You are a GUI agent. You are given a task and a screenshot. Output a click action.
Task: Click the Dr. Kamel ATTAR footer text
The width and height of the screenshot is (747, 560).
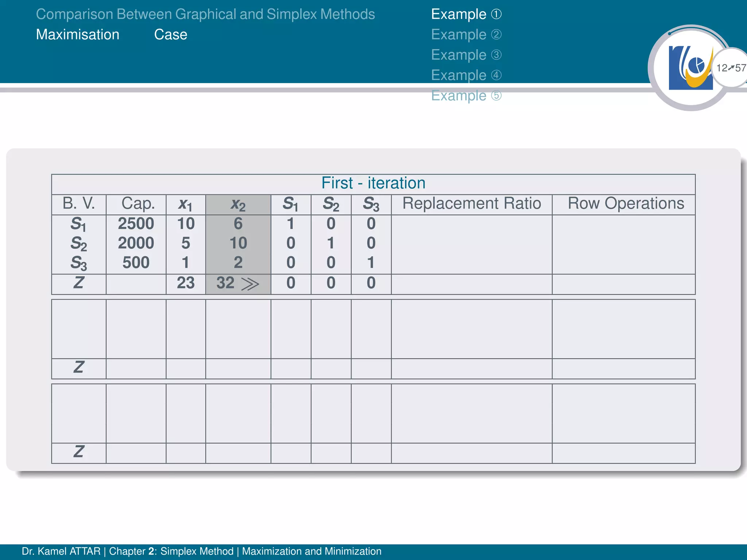coord(61,551)
